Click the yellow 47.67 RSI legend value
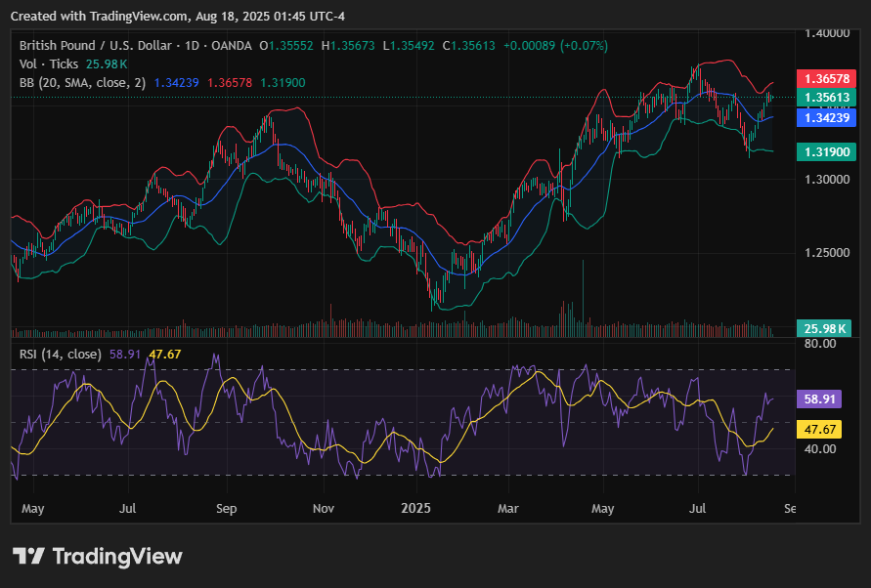Viewport: 871px width, 588px height. [x=165, y=354]
